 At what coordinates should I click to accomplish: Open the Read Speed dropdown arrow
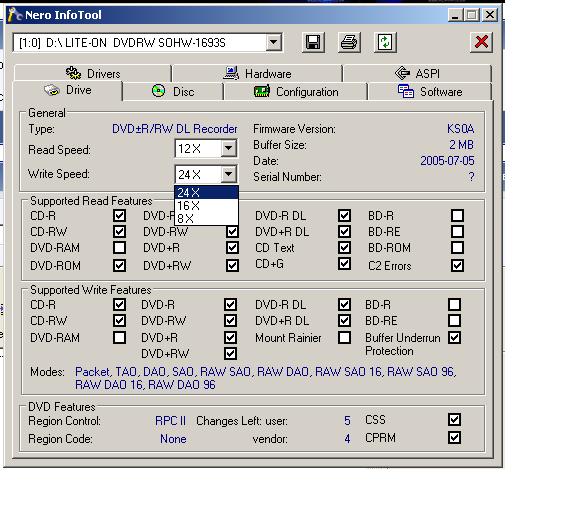pyautogui.click(x=228, y=148)
